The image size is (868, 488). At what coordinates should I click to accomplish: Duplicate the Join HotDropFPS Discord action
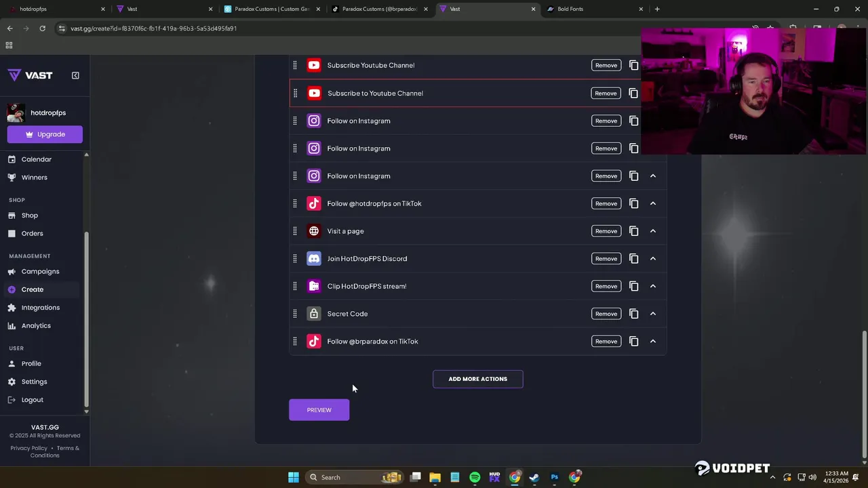(633, 258)
